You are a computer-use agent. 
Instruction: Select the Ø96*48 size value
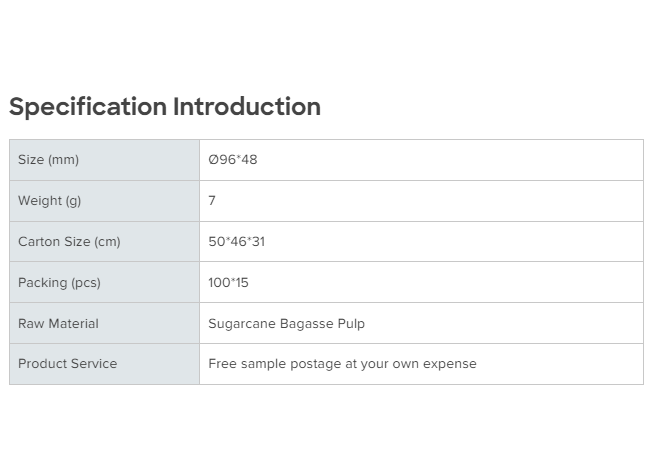232,160
